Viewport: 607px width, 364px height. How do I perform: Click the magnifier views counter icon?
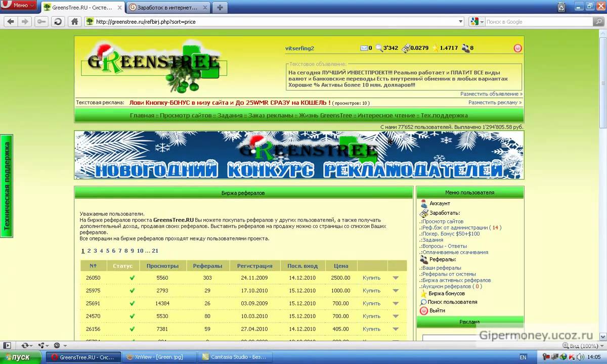(379, 48)
